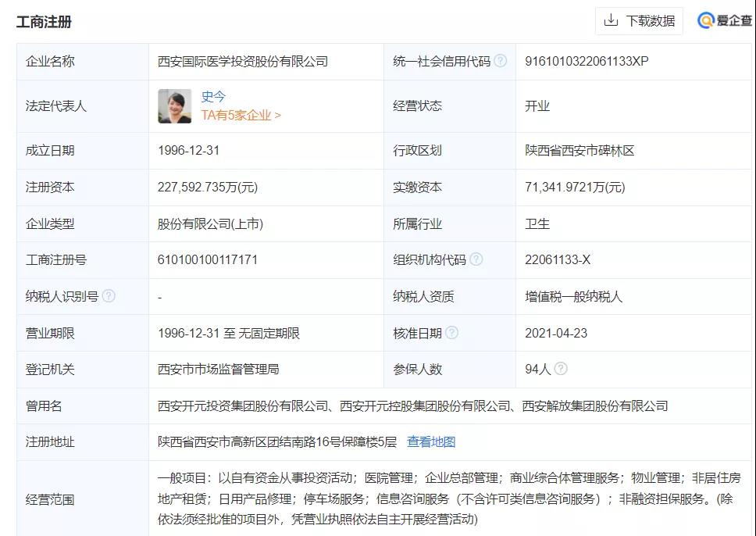This screenshot has width=756, height=536.
Task: Click the dash value for 纳税人识别号
Action: 159,297
